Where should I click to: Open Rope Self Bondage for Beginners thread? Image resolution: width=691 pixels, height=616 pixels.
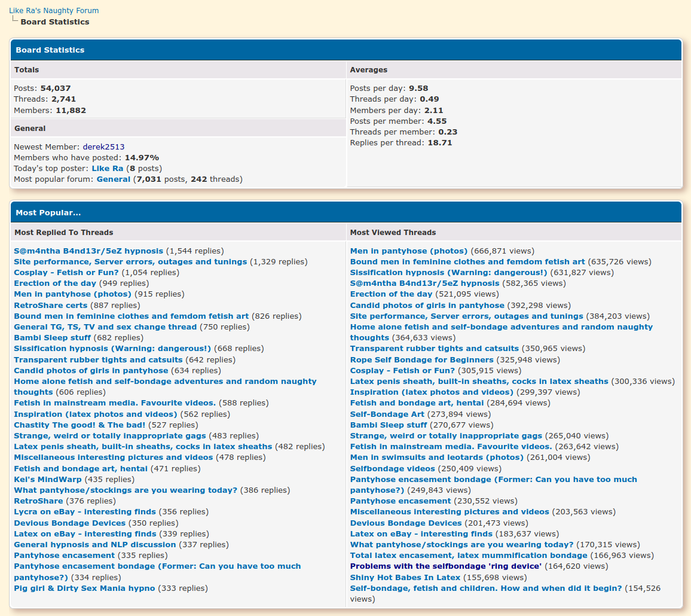tap(421, 360)
